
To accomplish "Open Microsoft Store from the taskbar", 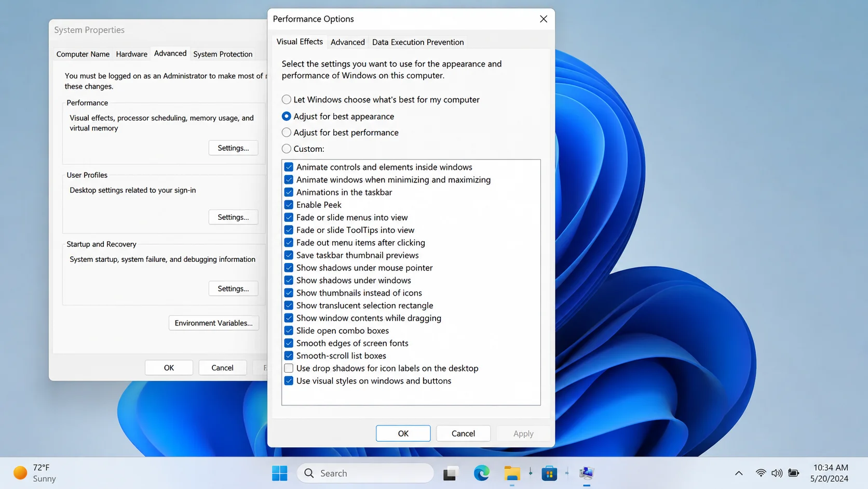I will click(x=549, y=473).
